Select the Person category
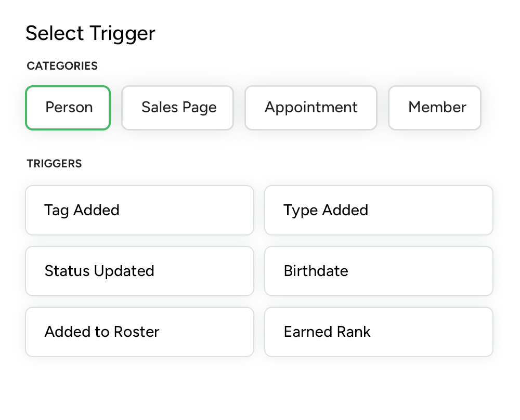The image size is (520, 420). 68,108
